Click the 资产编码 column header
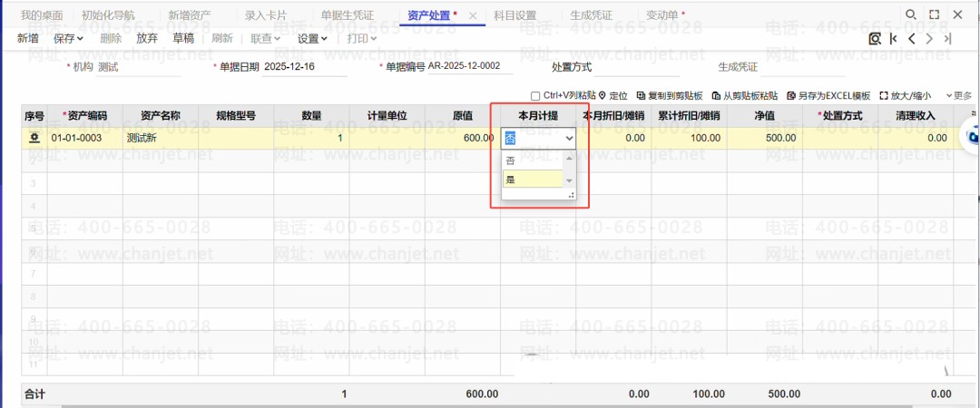 [85, 115]
